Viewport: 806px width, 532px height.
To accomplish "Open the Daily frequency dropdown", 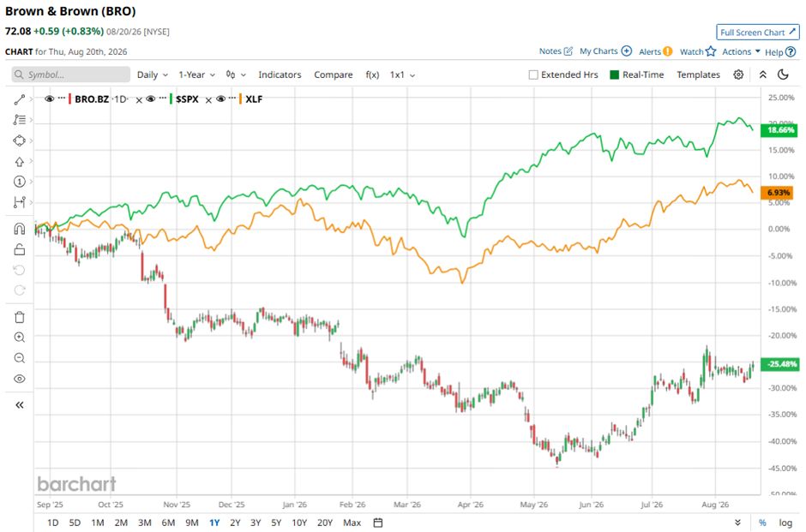I will click(152, 75).
